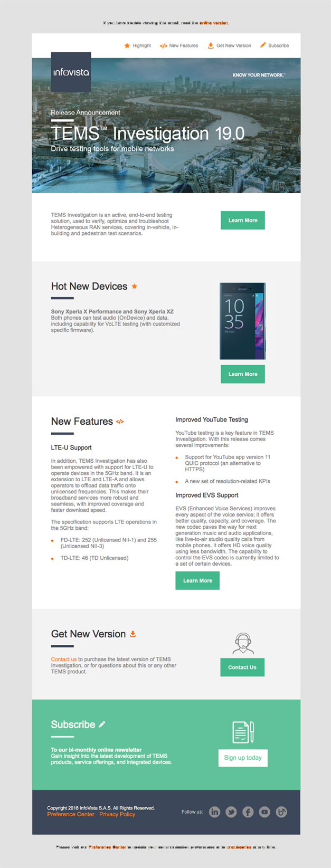Click Learn More under the Sony Xperia phone
Viewport: 331px width, 868px height.
coord(243,374)
